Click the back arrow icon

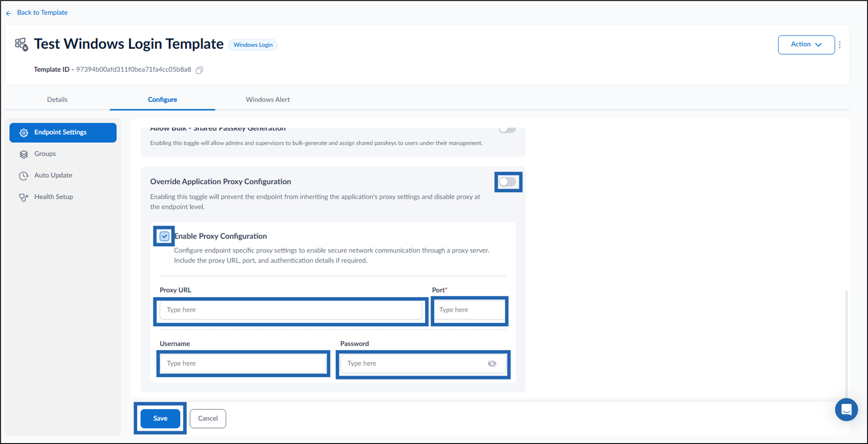(x=9, y=13)
